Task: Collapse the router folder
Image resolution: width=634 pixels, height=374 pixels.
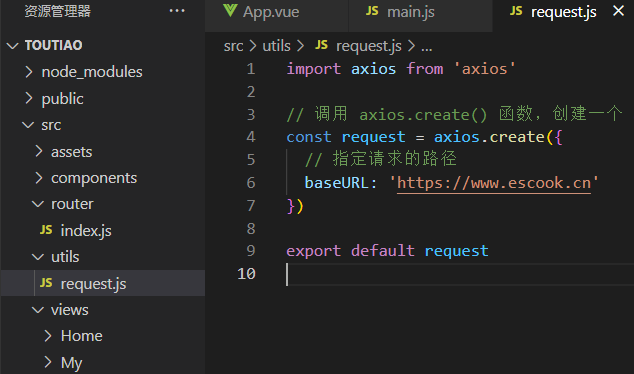Action: pos(38,204)
